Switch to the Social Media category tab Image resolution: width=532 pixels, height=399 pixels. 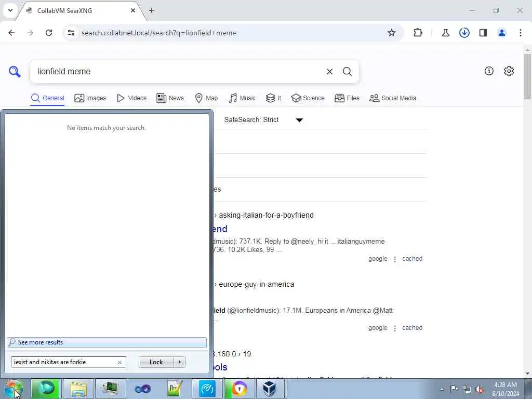point(393,98)
